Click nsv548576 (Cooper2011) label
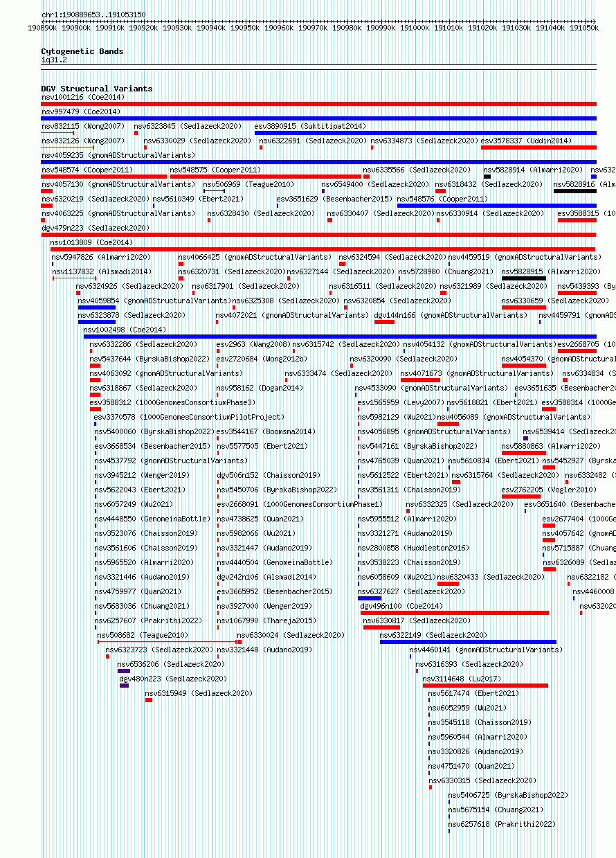This screenshot has width=616, height=858. coord(442,199)
